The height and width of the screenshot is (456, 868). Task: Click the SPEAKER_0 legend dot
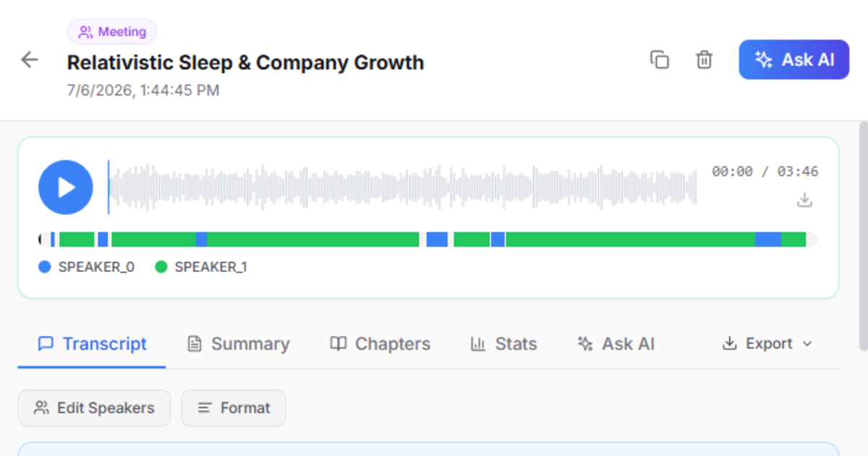coord(45,267)
